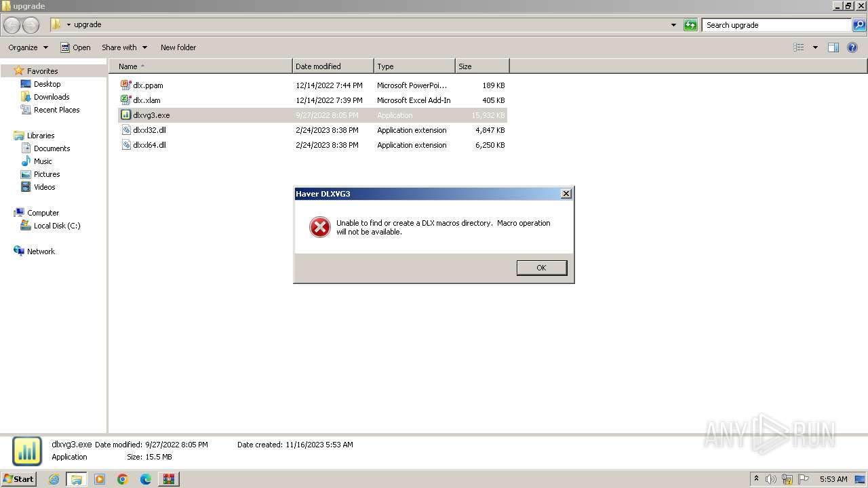Open the Share with dropdown
The image size is (868, 488).
coord(124,47)
